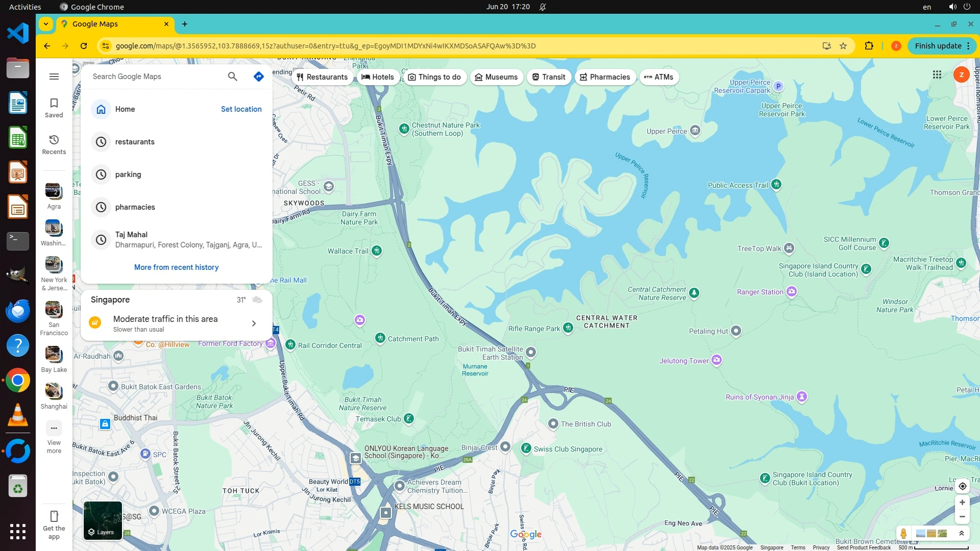This screenshot has width=980, height=551.
Task: Zoom in with the plus button
Action: pos(962,503)
